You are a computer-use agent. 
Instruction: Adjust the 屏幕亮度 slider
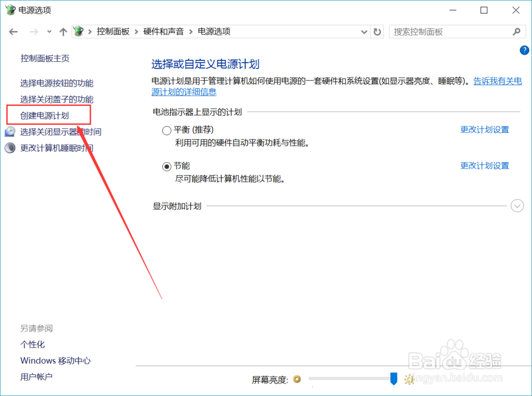[393, 379]
